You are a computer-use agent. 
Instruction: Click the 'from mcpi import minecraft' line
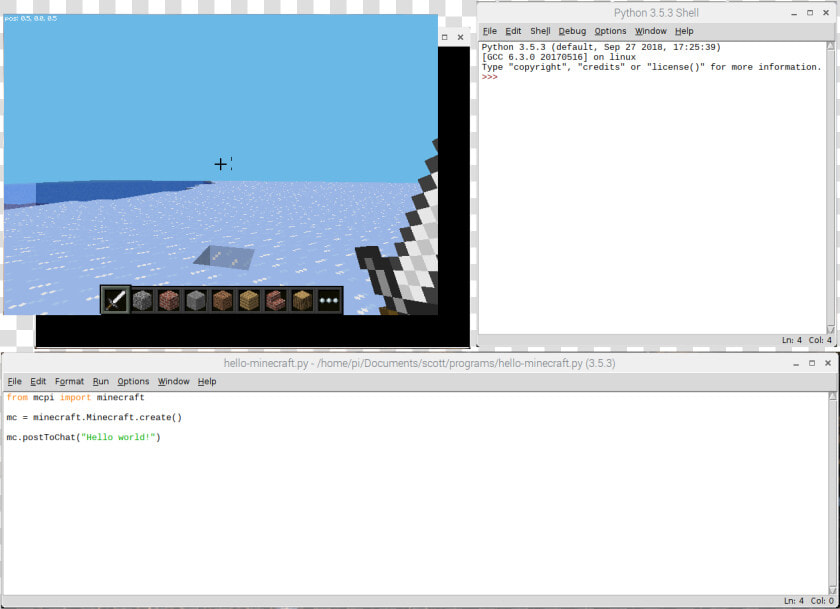pyautogui.click(x=76, y=397)
